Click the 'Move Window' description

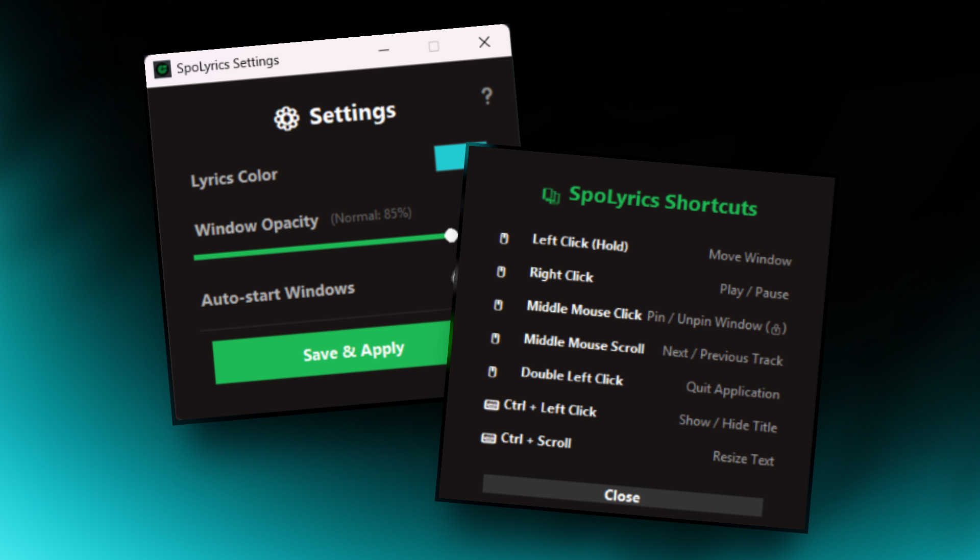click(x=750, y=257)
